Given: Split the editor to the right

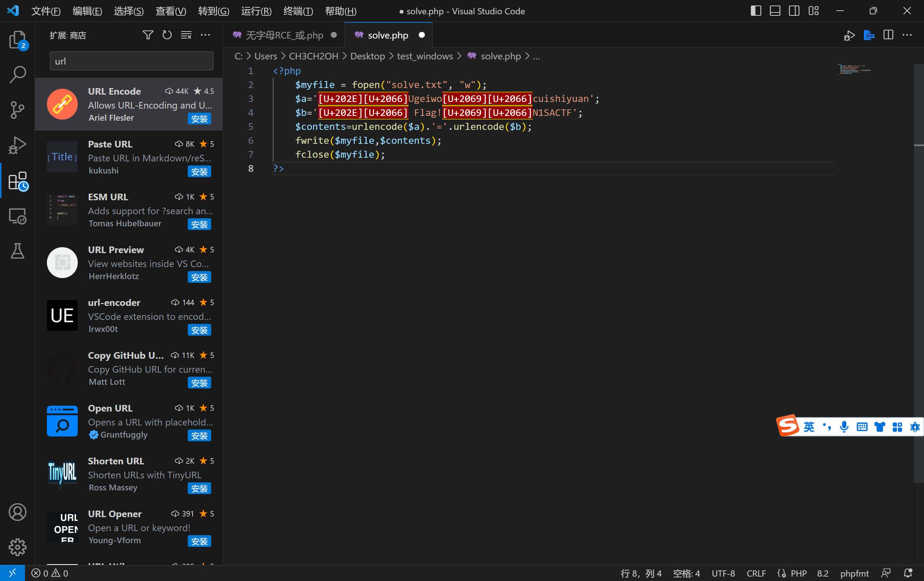Looking at the screenshot, I should 888,35.
